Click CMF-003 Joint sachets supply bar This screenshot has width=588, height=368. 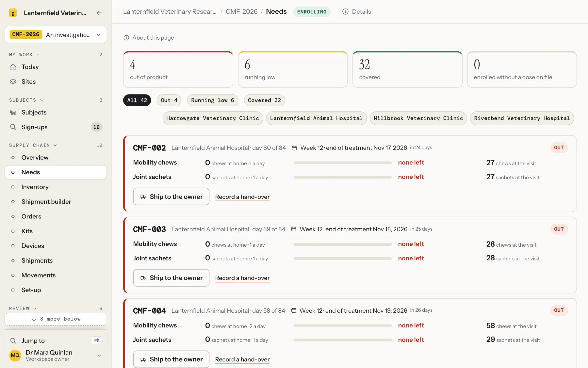click(343, 258)
